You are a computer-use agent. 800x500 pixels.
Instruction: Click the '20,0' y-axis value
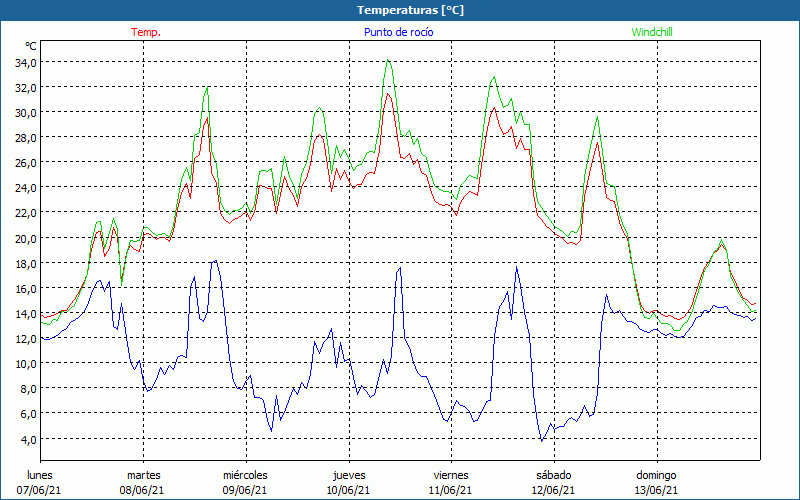click(26, 238)
